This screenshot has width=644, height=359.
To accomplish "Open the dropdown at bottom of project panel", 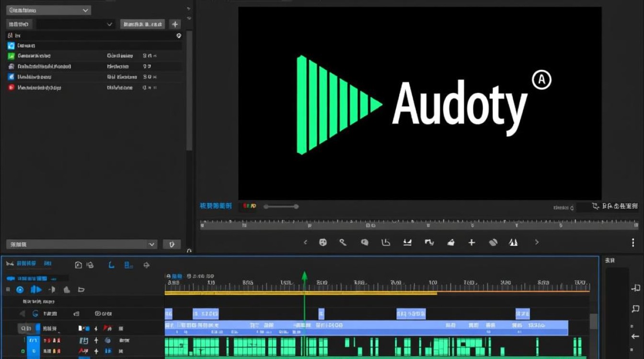I will [81, 244].
